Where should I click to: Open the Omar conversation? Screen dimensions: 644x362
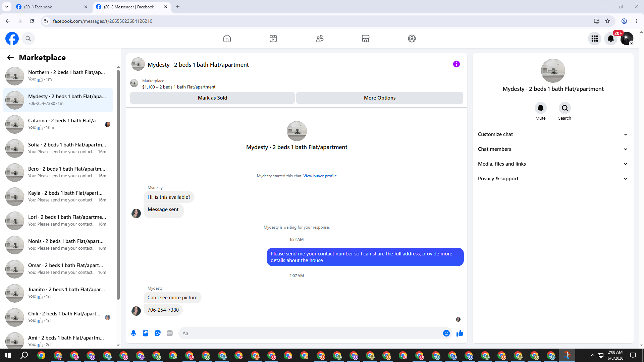point(58,269)
